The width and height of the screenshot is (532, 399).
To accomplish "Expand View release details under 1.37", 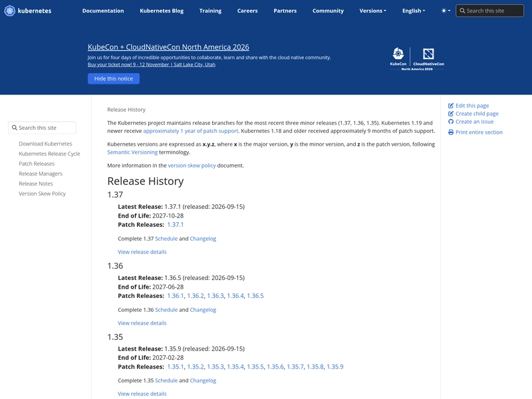I will click(x=142, y=252).
